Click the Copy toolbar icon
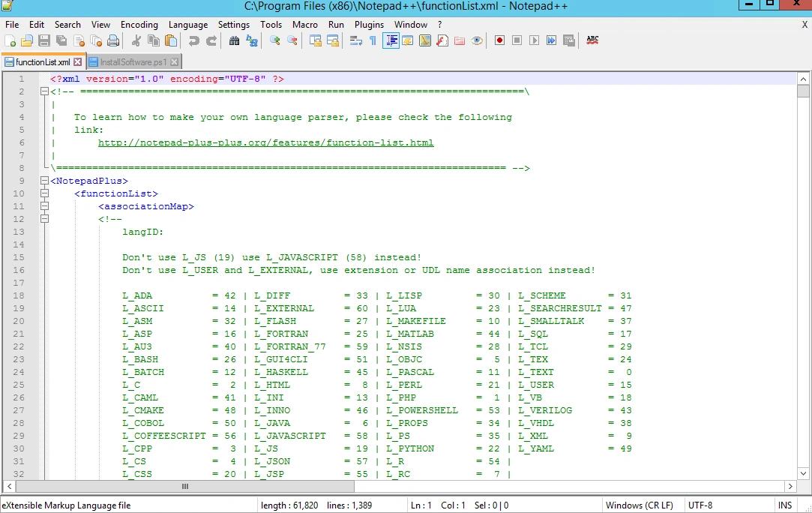 tap(153, 41)
